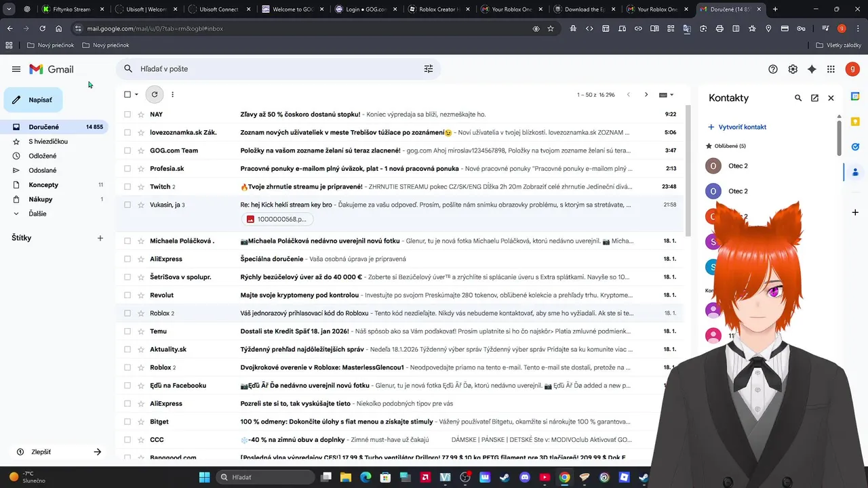868x488 pixels.
Task: Switch to Welcome to GOG browser tab
Action: point(292,9)
